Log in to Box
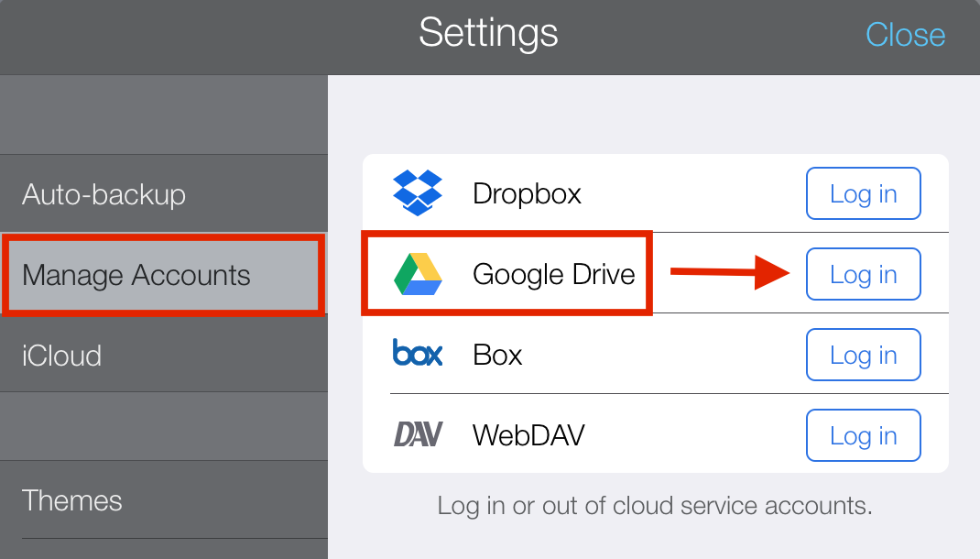980x559 pixels. pyautogui.click(x=863, y=355)
